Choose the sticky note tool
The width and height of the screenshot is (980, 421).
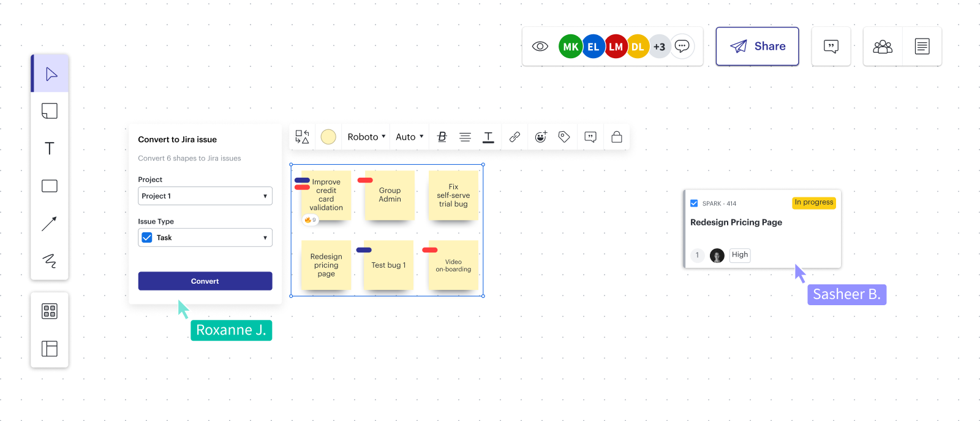(50, 111)
